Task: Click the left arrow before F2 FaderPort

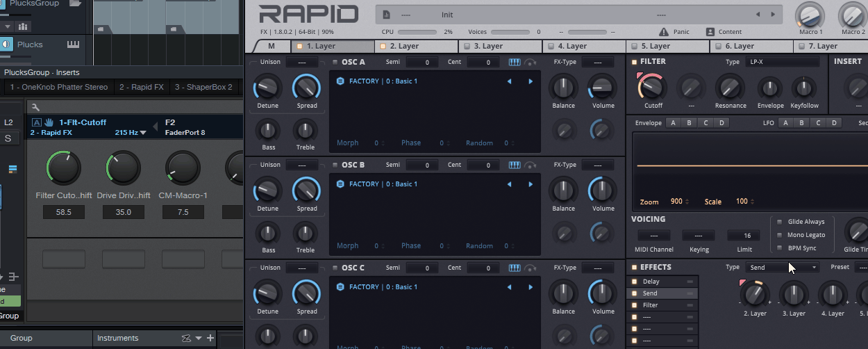Action: pos(154,127)
